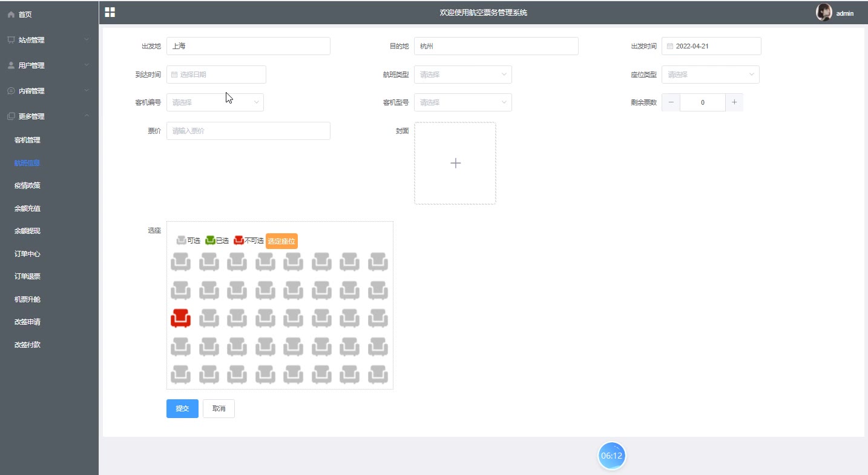This screenshot has width=868, height=475.
Task: Click the plus icon to upload cover
Action: (456, 163)
